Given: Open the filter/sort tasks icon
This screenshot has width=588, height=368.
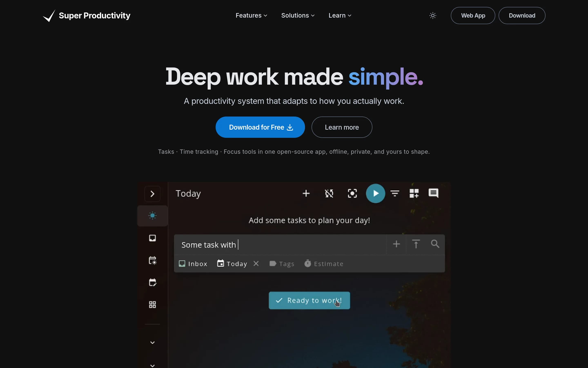Looking at the screenshot, I should (x=395, y=193).
